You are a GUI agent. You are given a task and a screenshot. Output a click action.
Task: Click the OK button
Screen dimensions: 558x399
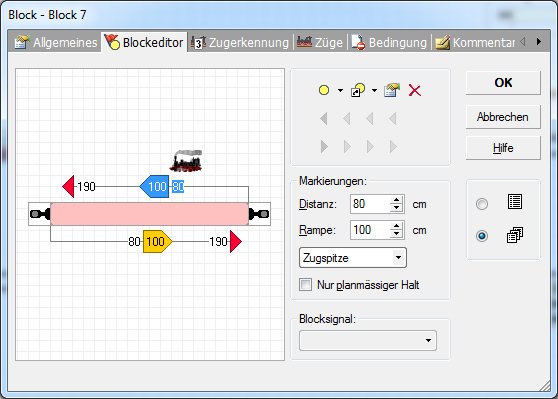click(503, 83)
